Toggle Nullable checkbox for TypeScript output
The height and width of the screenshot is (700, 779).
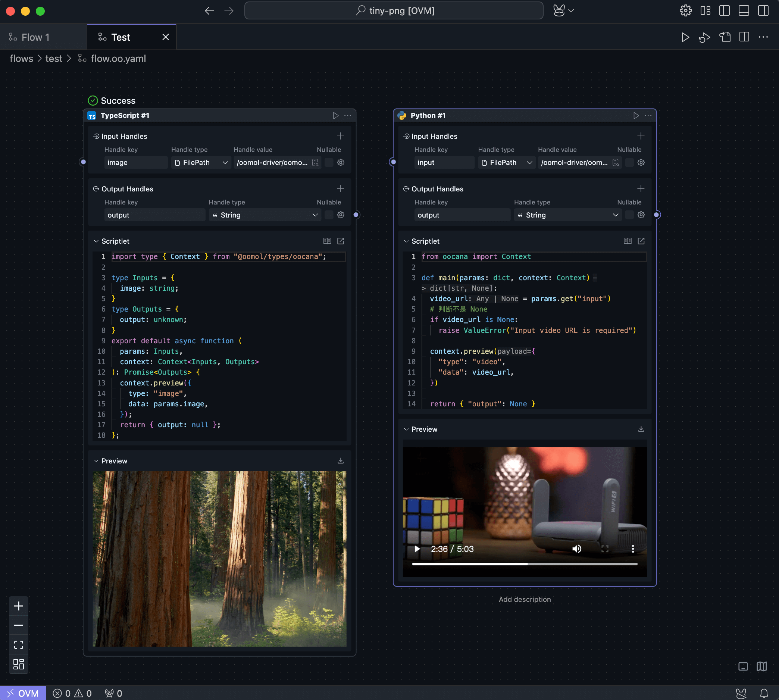pos(329,215)
